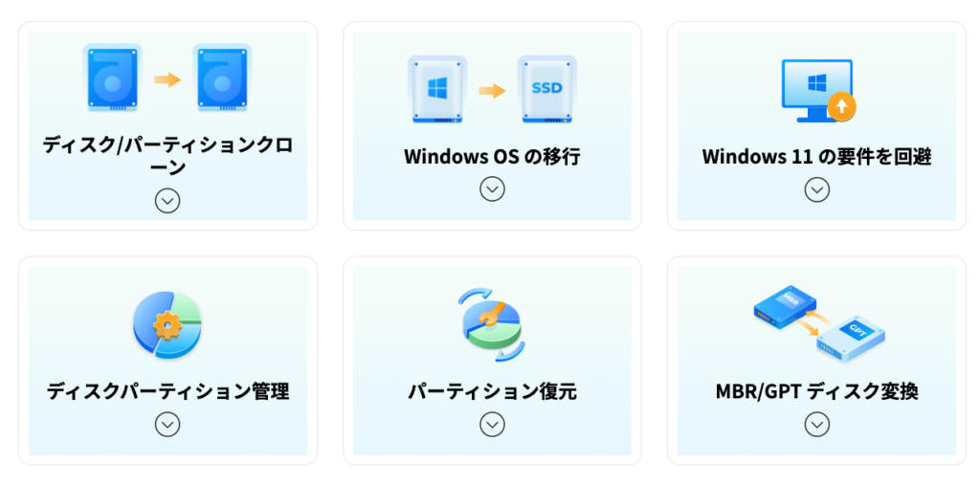
Task: Click the orange arrow between clone disks
Action: (x=167, y=79)
